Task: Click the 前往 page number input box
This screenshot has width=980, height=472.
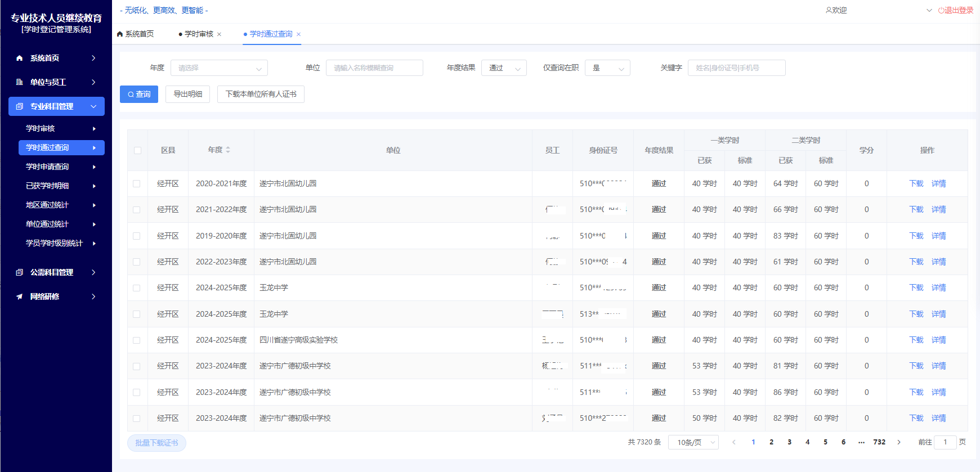Action: click(x=945, y=442)
